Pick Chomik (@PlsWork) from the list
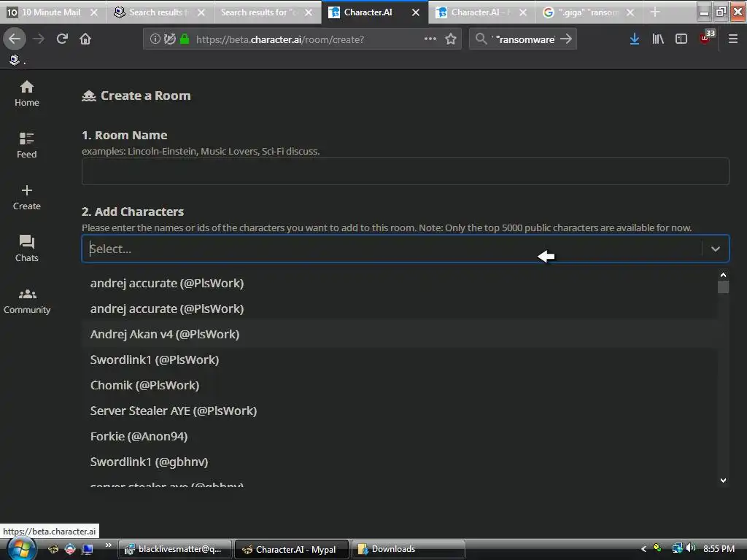 [x=399, y=385]
